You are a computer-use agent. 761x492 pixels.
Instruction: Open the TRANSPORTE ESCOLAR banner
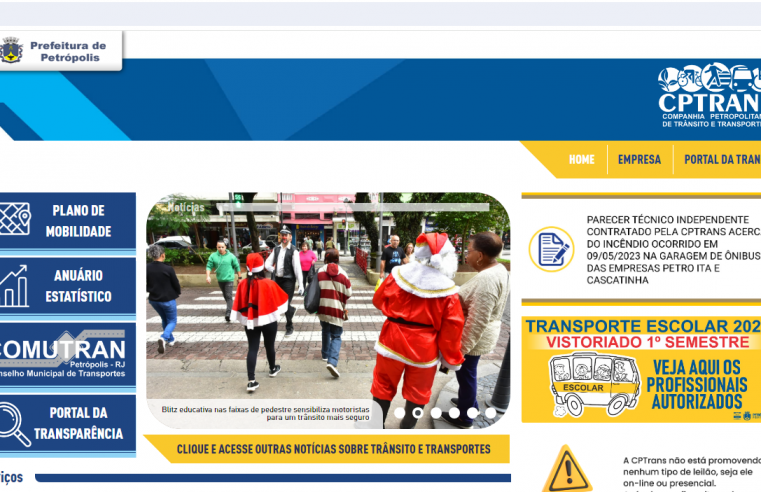pyautogui.click(x=641, y=369)
